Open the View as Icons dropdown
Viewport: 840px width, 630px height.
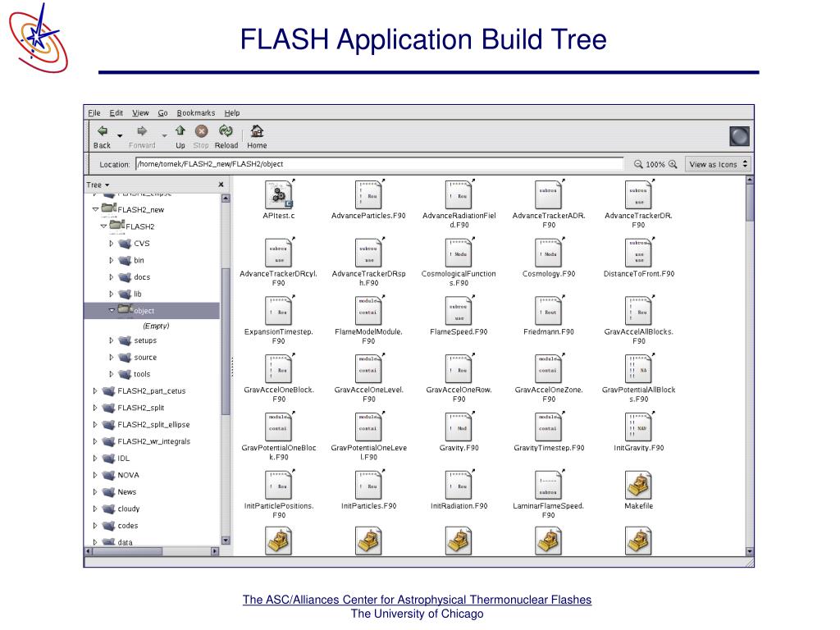718,164
